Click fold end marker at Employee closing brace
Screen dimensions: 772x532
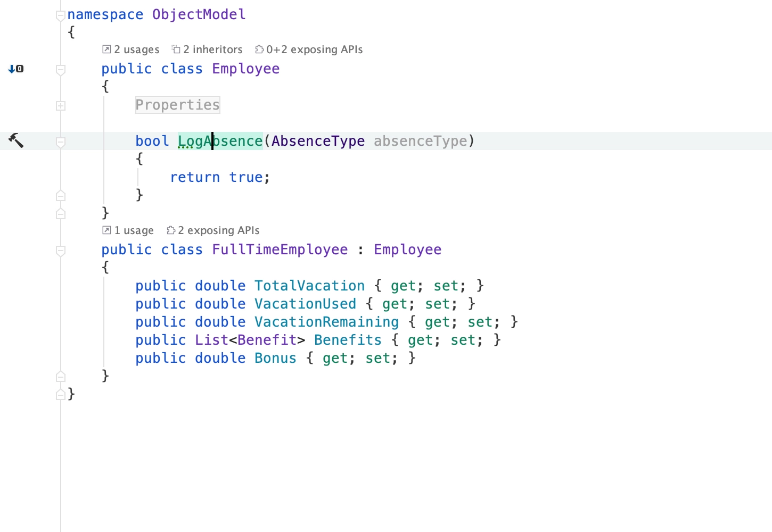(61, 213)
